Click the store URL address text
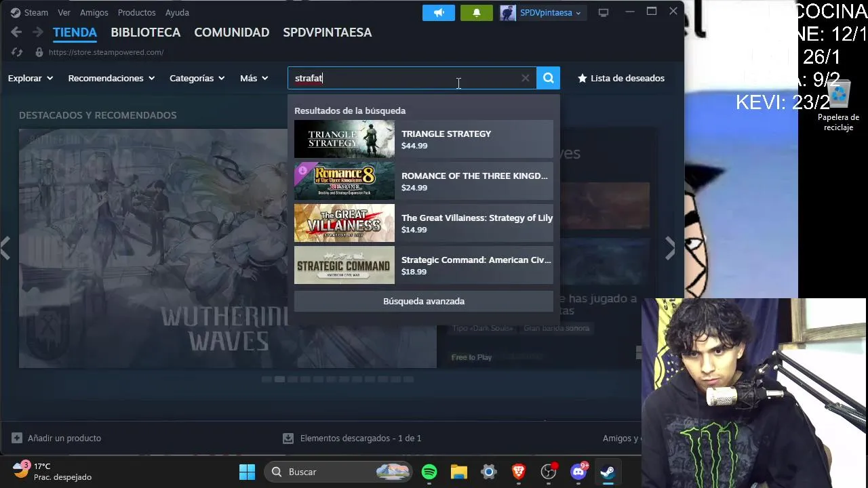The height and width of the screenshot is (488, 868). 106,52
